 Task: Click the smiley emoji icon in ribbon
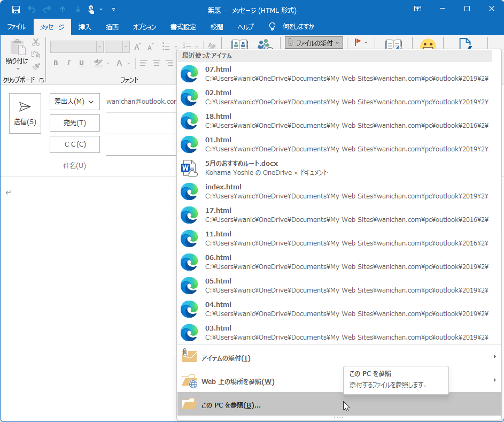tap(428, 44)
